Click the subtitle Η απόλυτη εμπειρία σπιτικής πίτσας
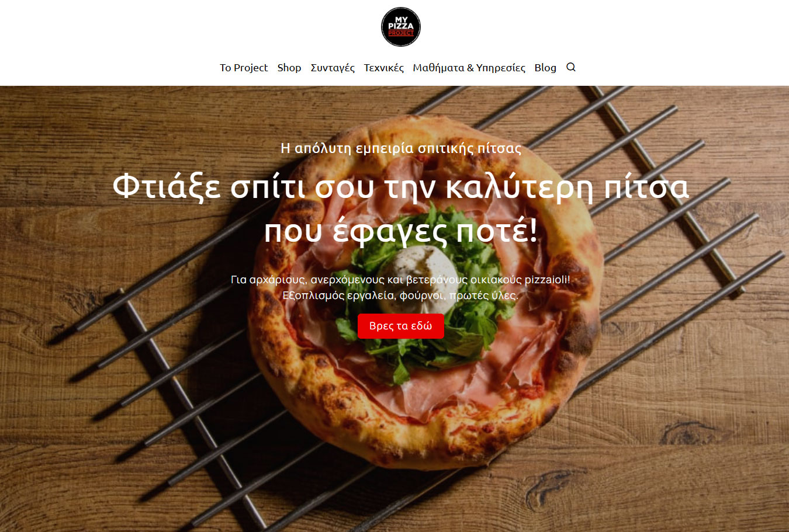This screenshot has width=789, height=532. tap(401, 148)
